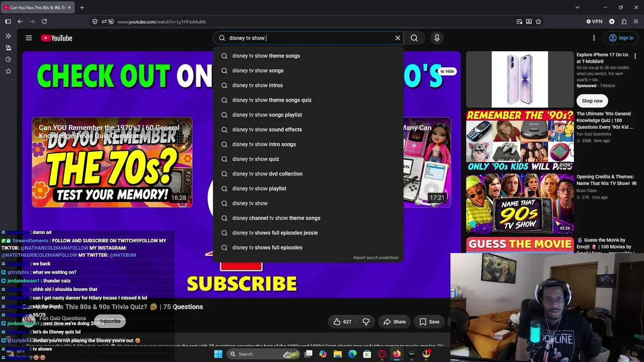Open 'The Ultimate '90s General Knowledge Quiz' title

(x=605, y=120)
